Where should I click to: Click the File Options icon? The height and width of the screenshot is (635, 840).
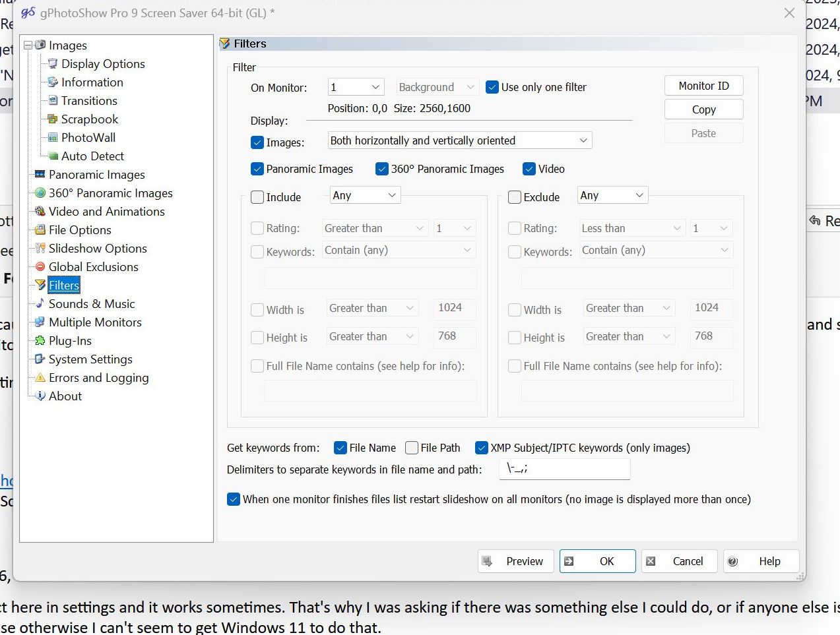pyautogui.click(x=40, y=229)
